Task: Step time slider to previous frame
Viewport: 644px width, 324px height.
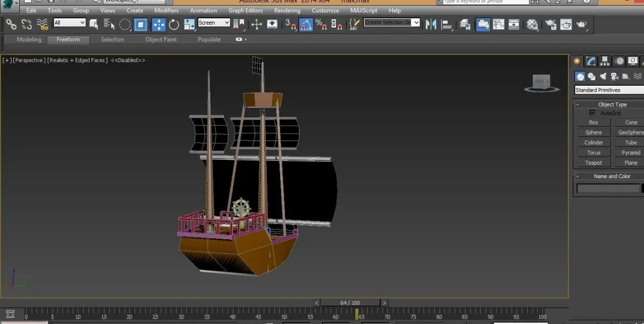Action: click(x=317, y=303)
